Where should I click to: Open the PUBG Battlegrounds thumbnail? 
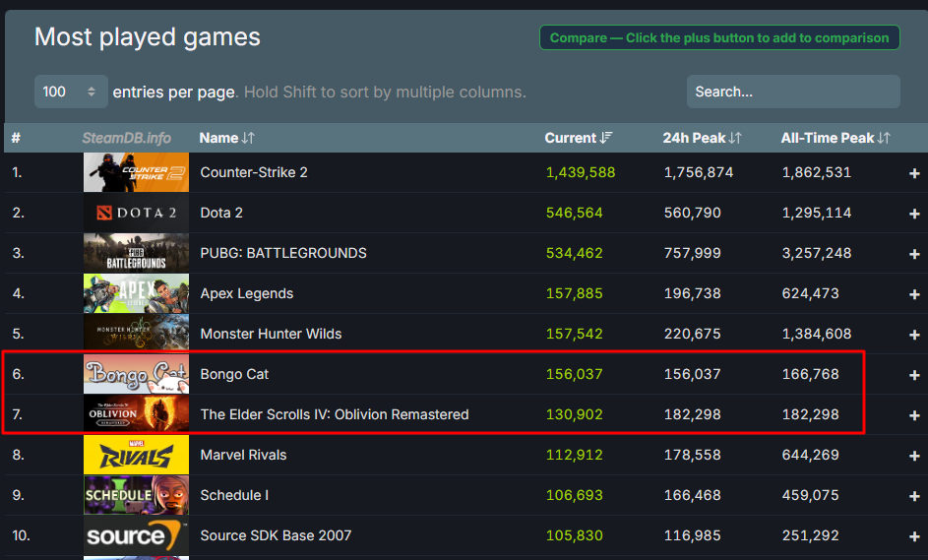136,253
